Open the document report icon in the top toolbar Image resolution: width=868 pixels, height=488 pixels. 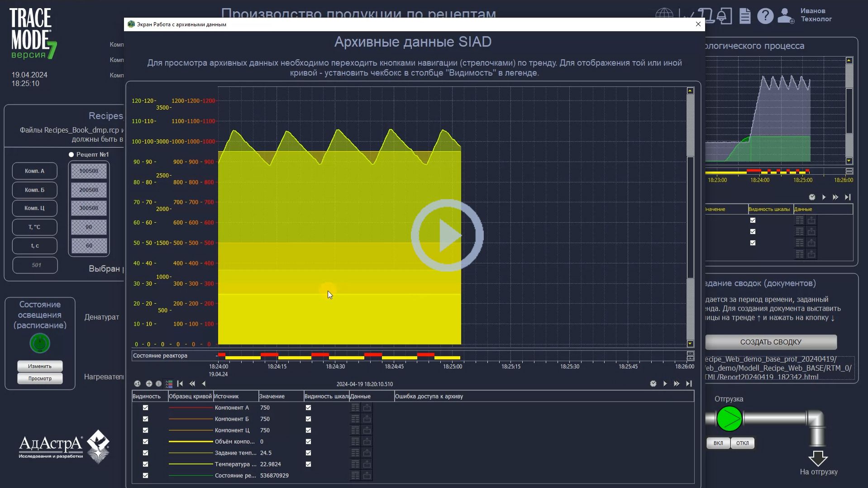pyautogui.click(x=745, y=16)
